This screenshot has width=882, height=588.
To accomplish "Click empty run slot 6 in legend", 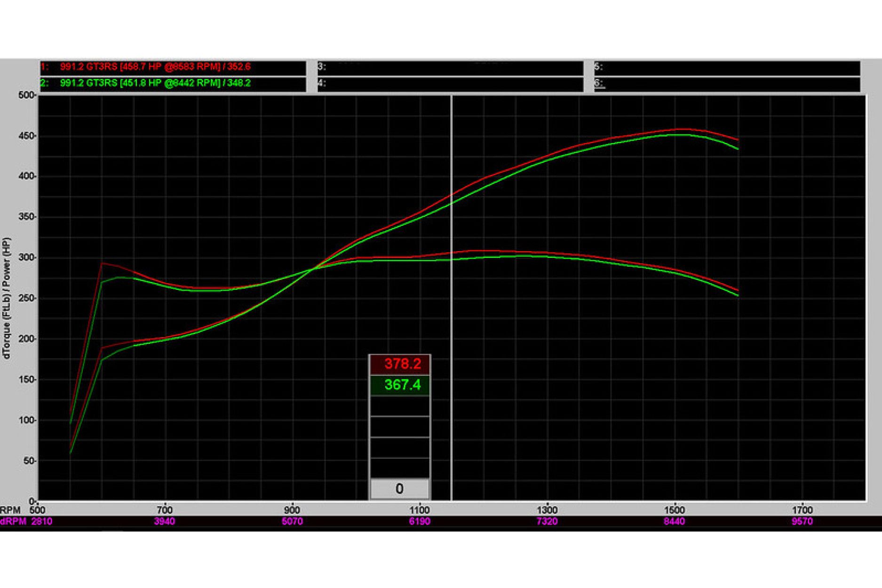I will [x=727, y=84].
